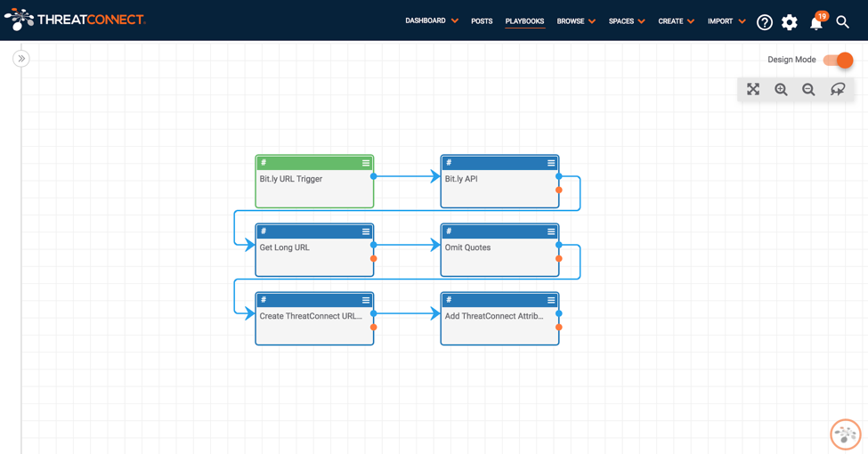Viewport: 868px width, 454px height.
Task: Click the search magnifier icon
Action: tap(842, 22)
